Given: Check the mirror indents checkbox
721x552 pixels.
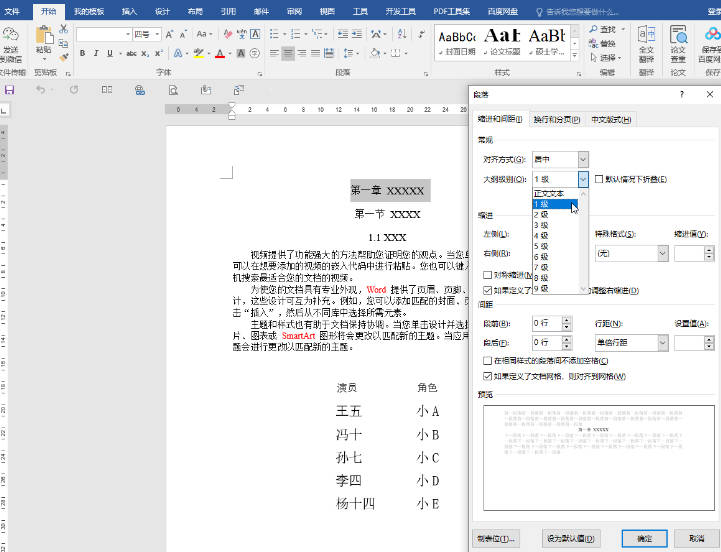Looking at the screenshot, I should pos(487,275).
